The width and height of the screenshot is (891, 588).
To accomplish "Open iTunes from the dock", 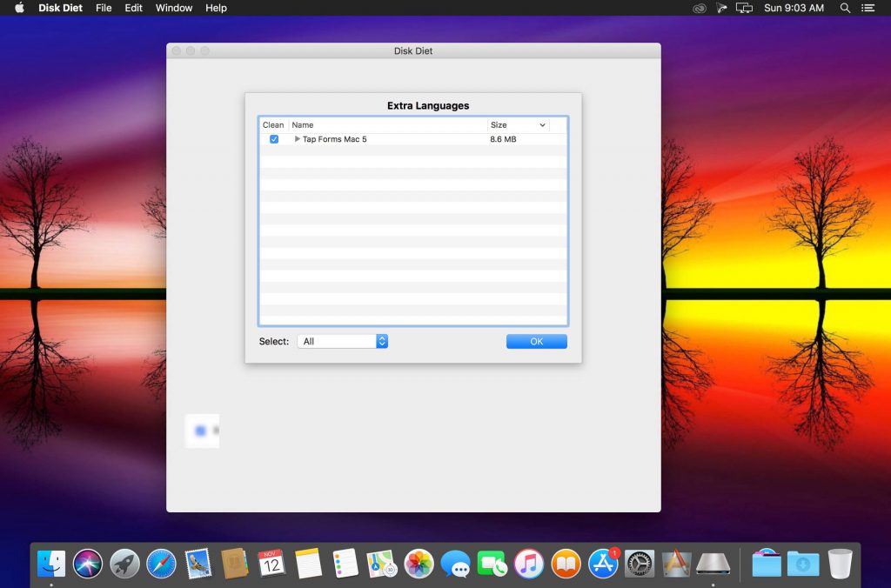I will click(x=528, y=564).
